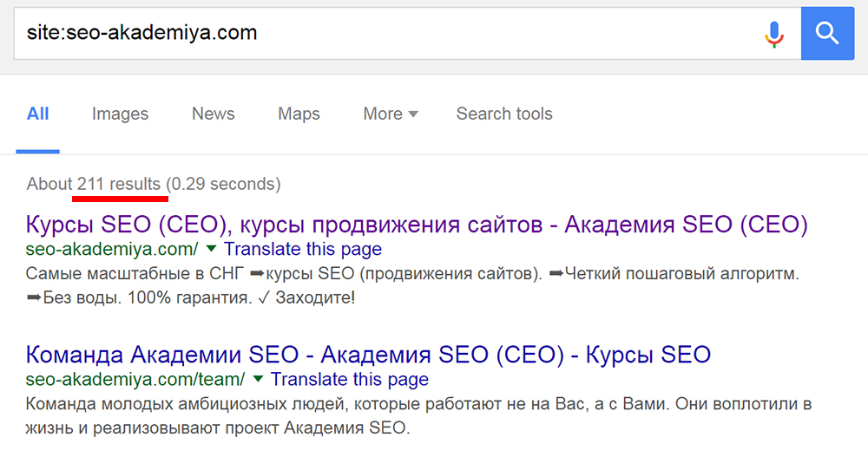Open the Команда Академии SEO result title
The image size is (868, 457).
pyautogui.click(x=368, y=354)
